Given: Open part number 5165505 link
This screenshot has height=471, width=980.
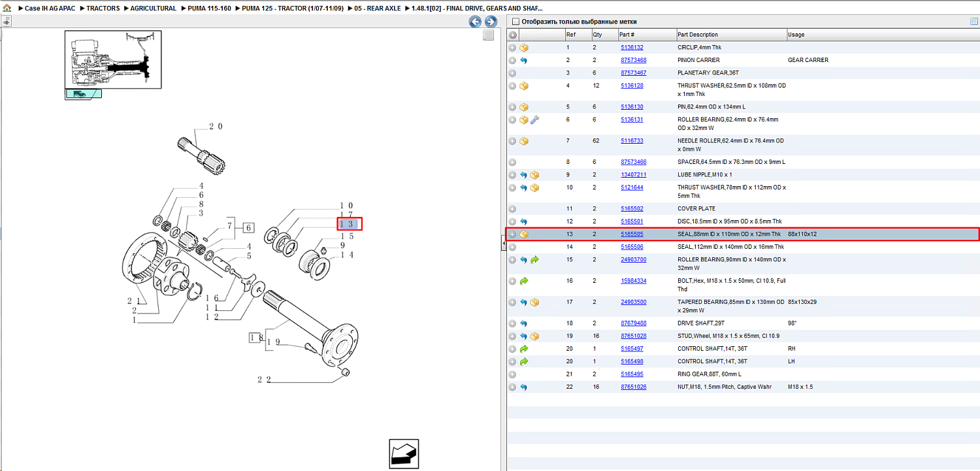Looking at the screenshot, I should click(x=632, y=235).
